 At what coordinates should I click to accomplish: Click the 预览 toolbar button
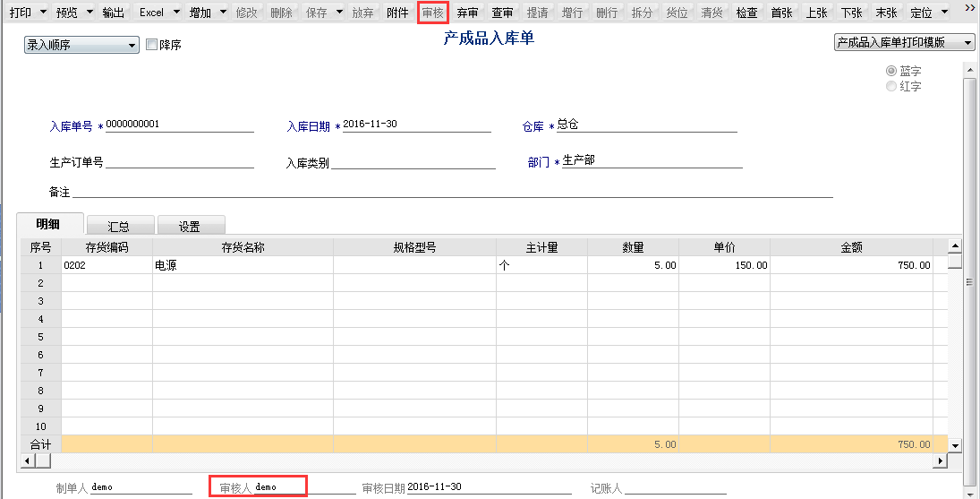tap(67, 13)
